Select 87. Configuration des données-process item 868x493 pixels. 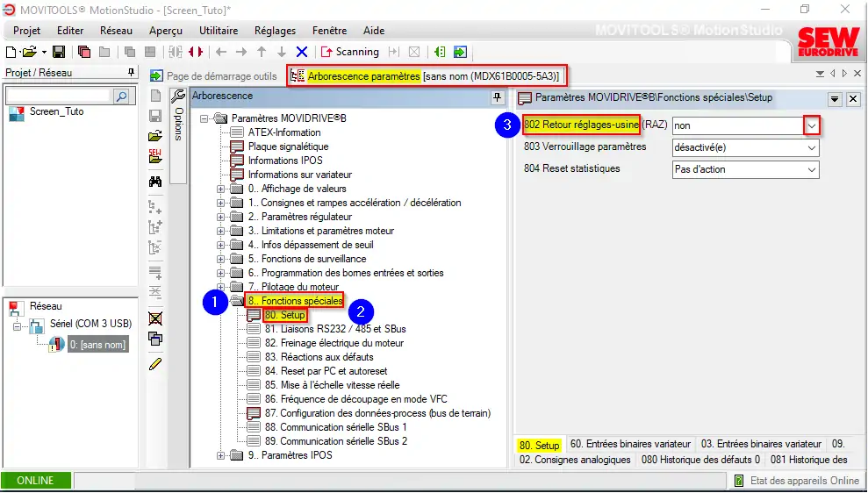pyautogui.click(x=377, y=413)
